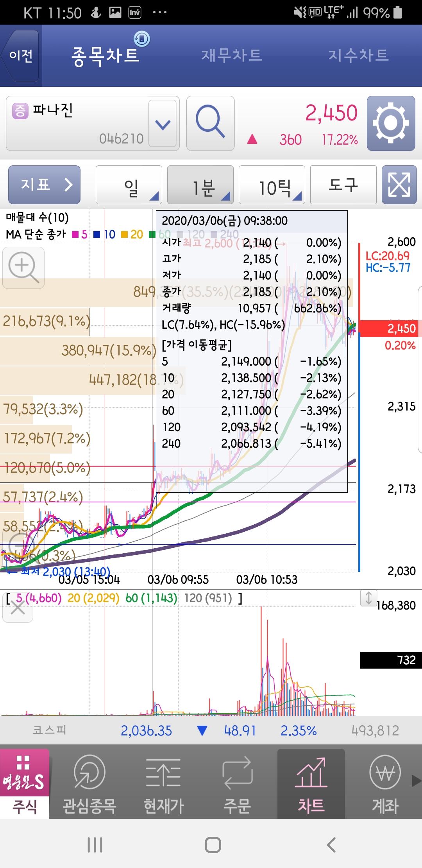Expand the chart to fullscreen
This screenshot has height=868, width=422.
399,185
